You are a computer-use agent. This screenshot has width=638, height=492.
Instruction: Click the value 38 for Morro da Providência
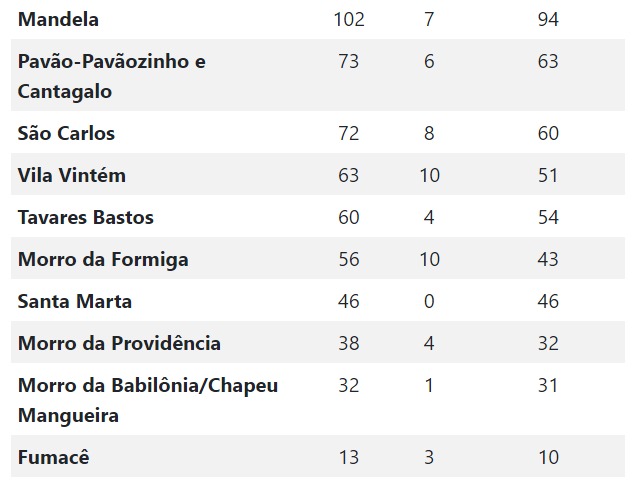tap(349, 343)
